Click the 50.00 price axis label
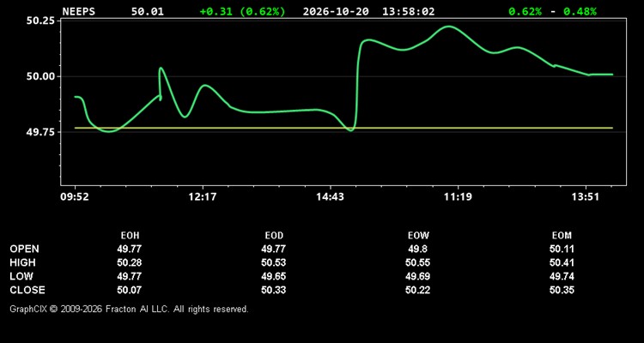Viewport: 644px width, 343px height. pyautogui.click(x=40, y=76)
